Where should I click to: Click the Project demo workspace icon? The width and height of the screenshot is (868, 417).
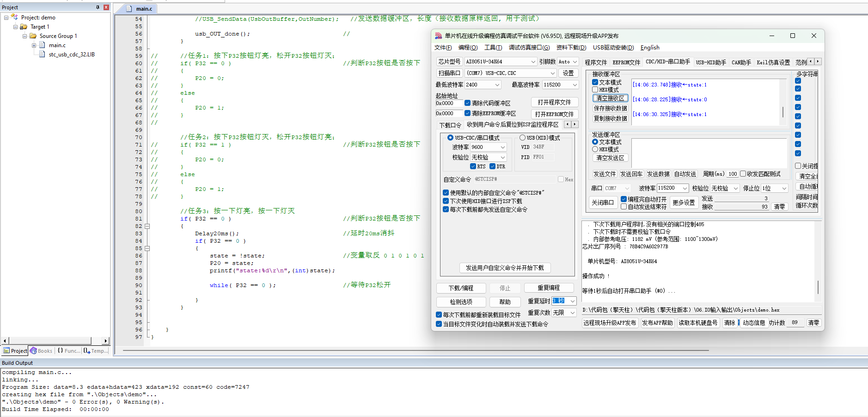(14, 17)
